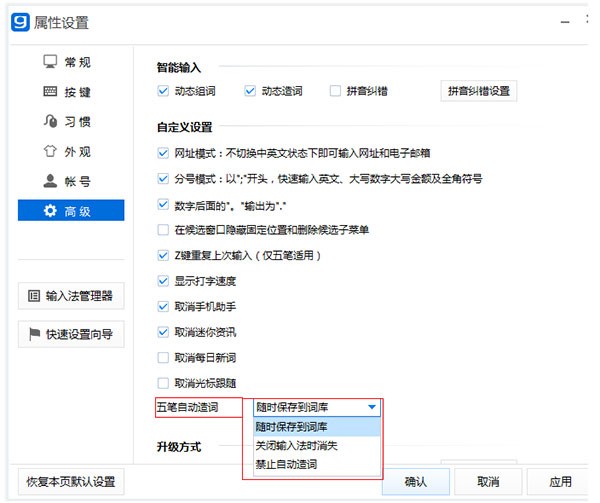
Task: Select the 高级 advanced section
Action: [x=71, y=210]
